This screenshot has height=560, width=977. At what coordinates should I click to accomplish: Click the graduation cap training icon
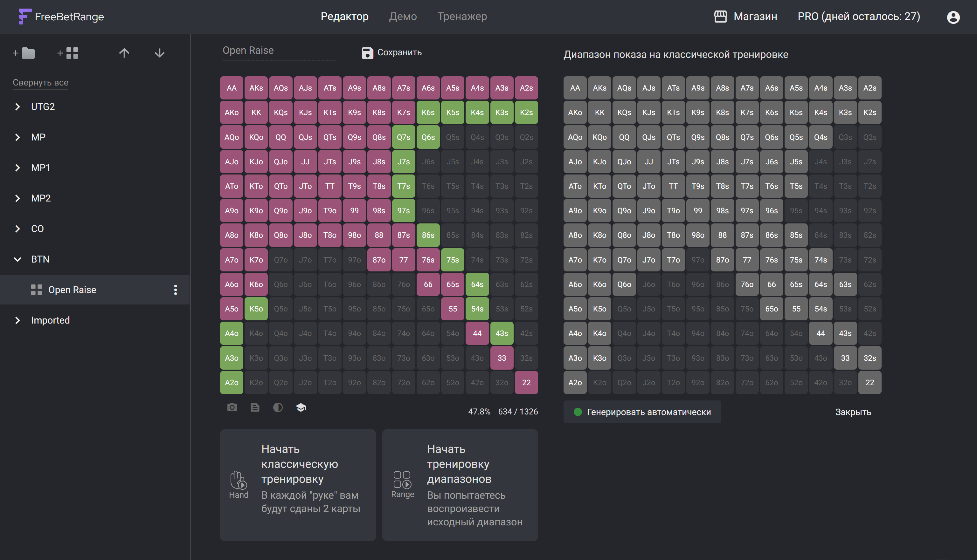pyautogui.click(x=301, y=407)
